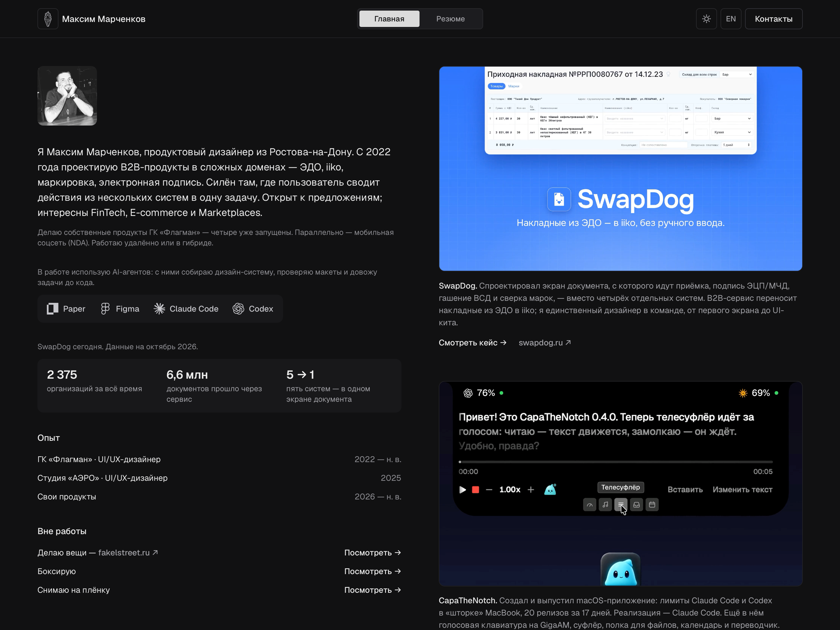Click the Paper tool icon
Image resolution: width=840 pixels, height=630 pixels.
[x=52, y=309]
